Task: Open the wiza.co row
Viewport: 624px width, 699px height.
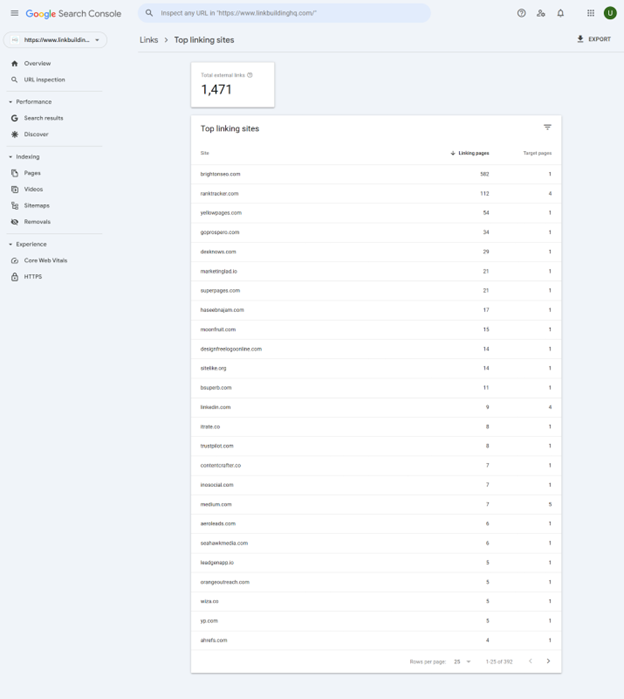Action: (376, 601)
